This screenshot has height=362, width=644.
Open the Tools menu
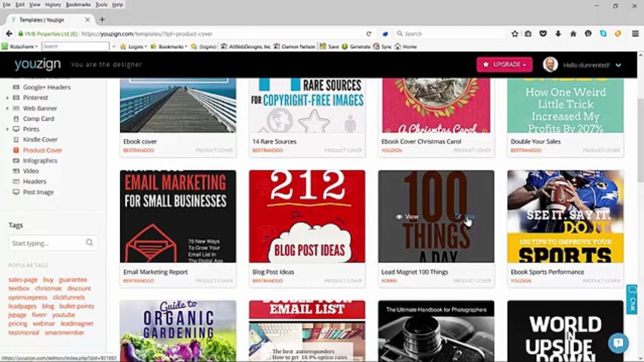pyautogui.click(x=101, y=5)
